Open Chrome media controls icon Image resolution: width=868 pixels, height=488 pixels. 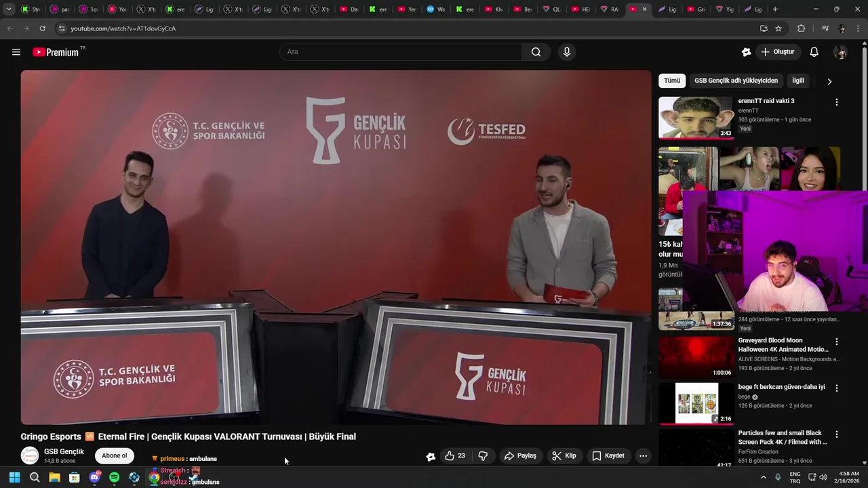point(825,28)
